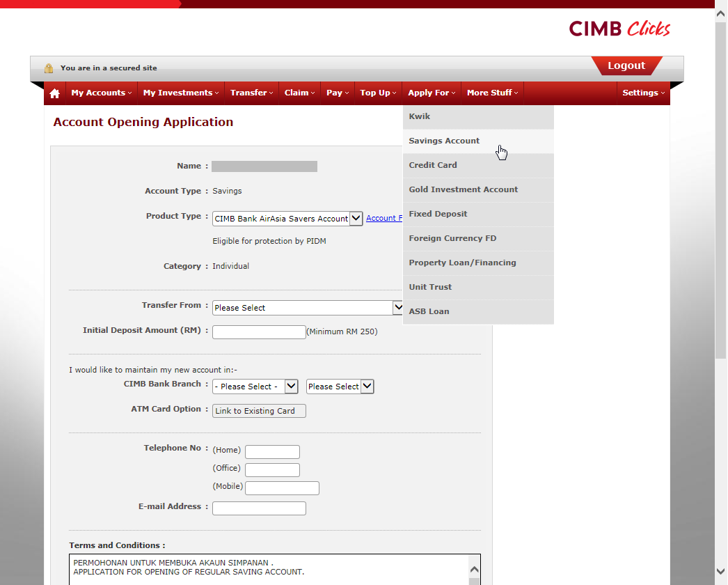Click the secured site padlock icon
Image resolution: width=728 pixels, height=585 pixels.
(x=49, y=68)
